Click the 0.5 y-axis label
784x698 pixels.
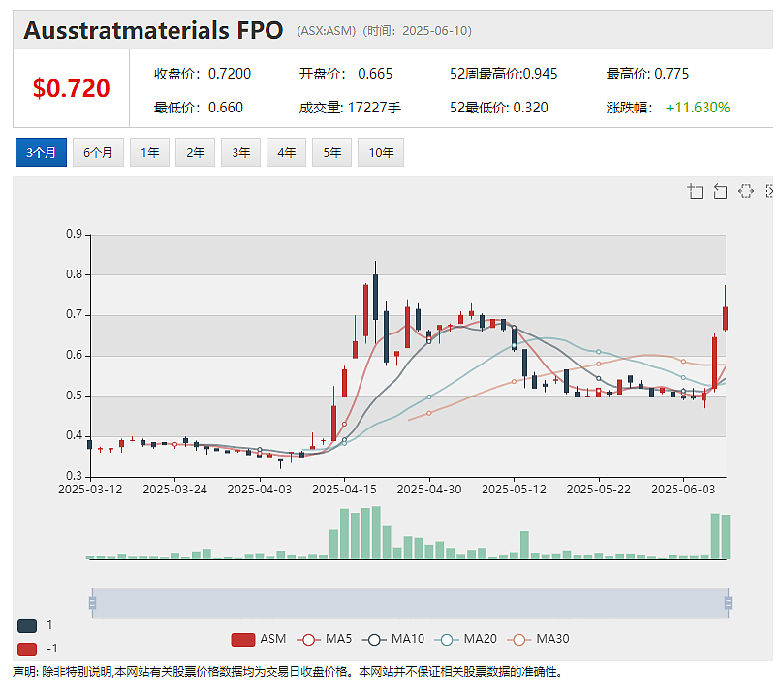pyautogui.click(x=74, y=396)
